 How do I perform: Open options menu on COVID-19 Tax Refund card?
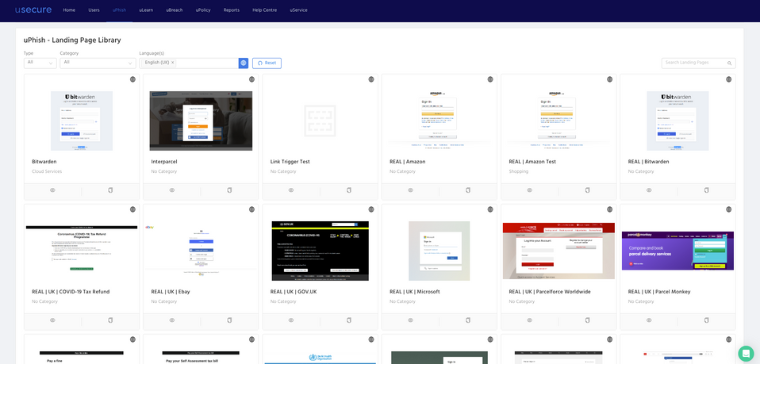133,210
